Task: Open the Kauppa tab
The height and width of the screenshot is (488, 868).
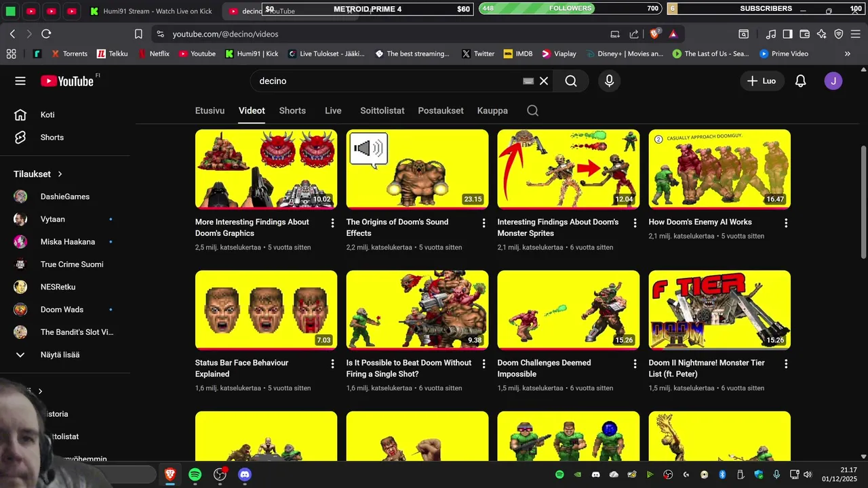Action: point(492,110)
